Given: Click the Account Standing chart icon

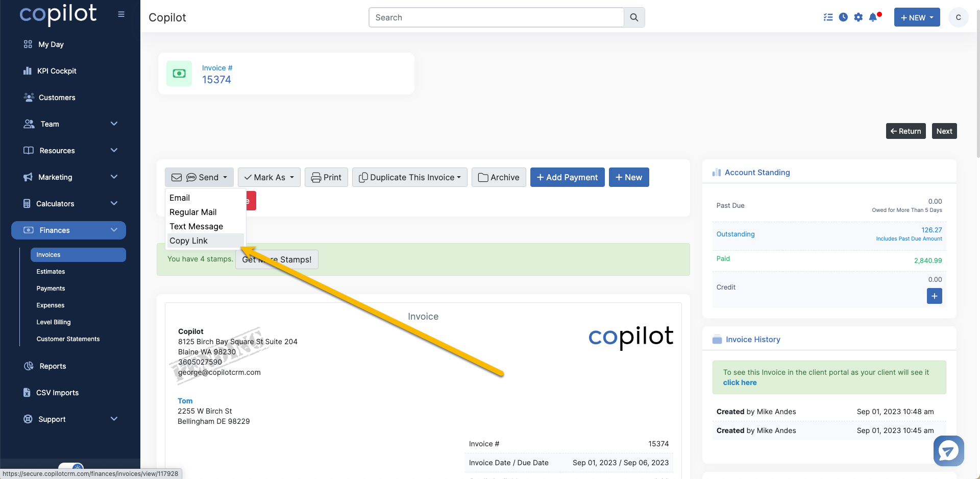Looking at the screenshot, I should click(x=717, y=173).
